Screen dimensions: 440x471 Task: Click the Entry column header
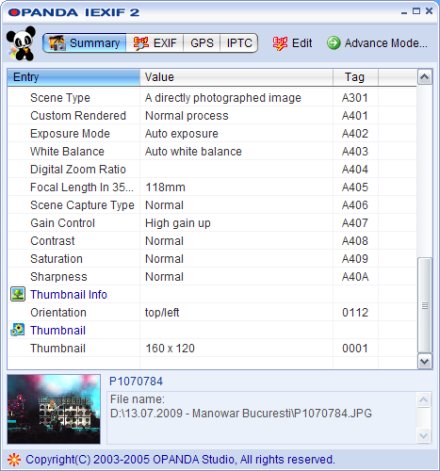point(74,77)
